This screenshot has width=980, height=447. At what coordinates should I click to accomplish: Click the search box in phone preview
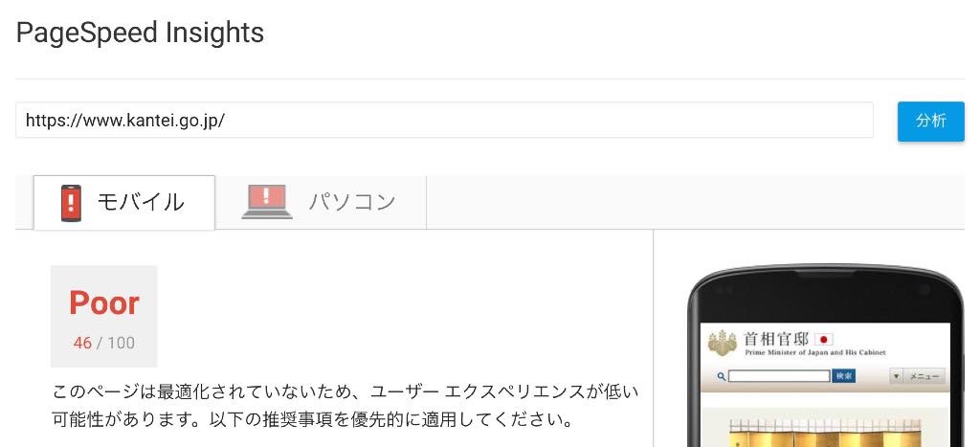tap(779, 376)
